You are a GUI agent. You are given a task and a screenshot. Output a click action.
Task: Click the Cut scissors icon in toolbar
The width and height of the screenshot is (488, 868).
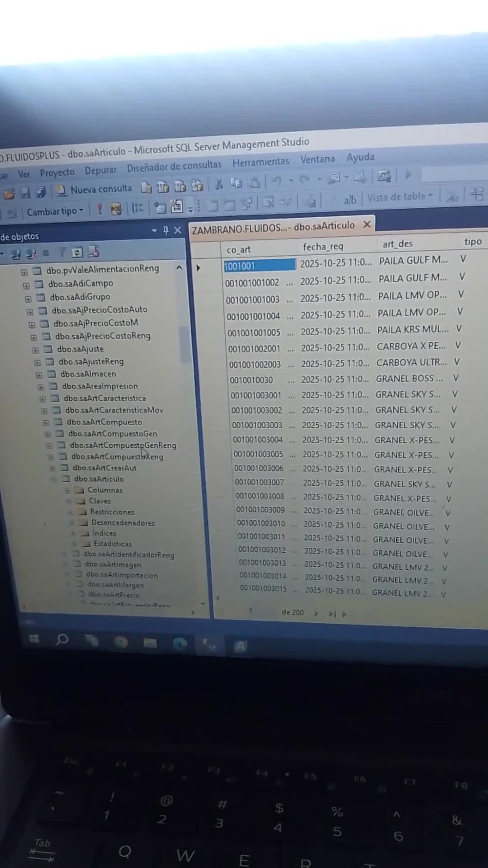[x=219, y=184]
